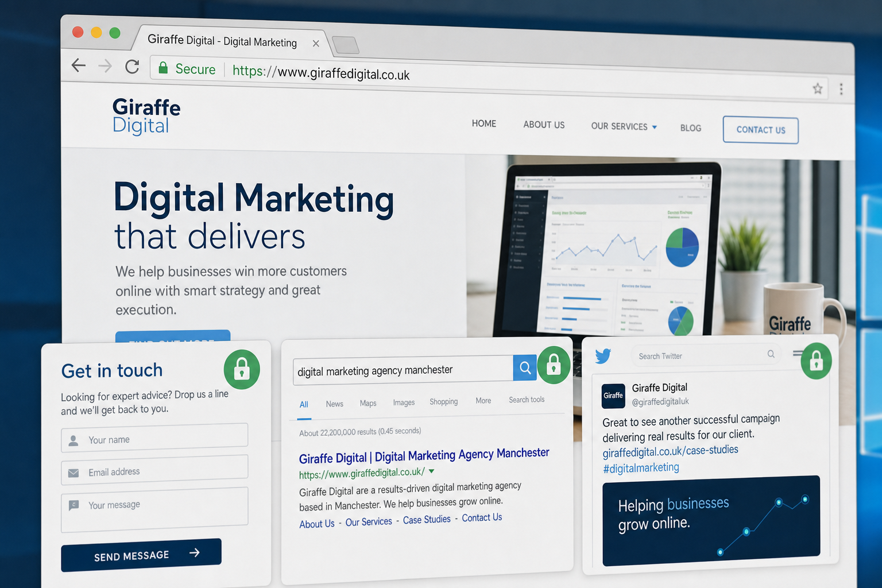Open Case Studies sitelink in result
Image resolution: width=882 pixels, height=588 pixels.
[427, 519]
